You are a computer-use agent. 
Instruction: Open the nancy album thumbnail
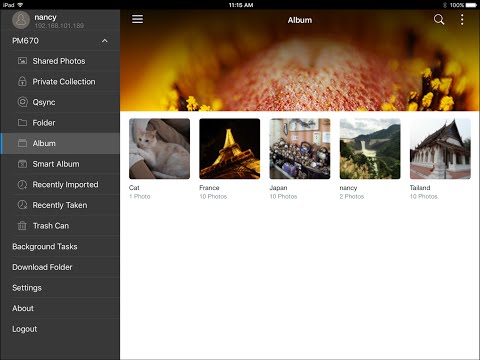(x=370, y=149)
